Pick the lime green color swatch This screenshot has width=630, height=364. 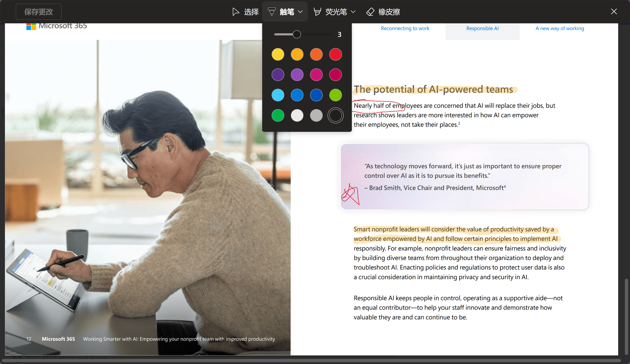[335, 95]
